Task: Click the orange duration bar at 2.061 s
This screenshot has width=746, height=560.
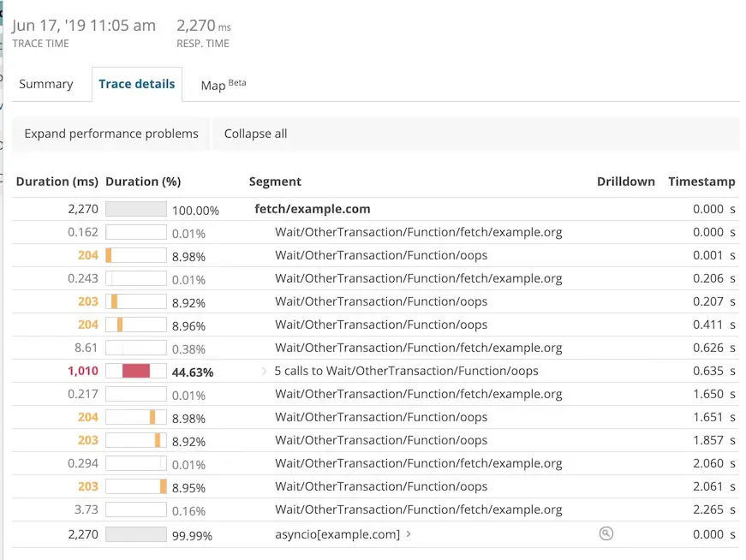Action: coord(163,486)
